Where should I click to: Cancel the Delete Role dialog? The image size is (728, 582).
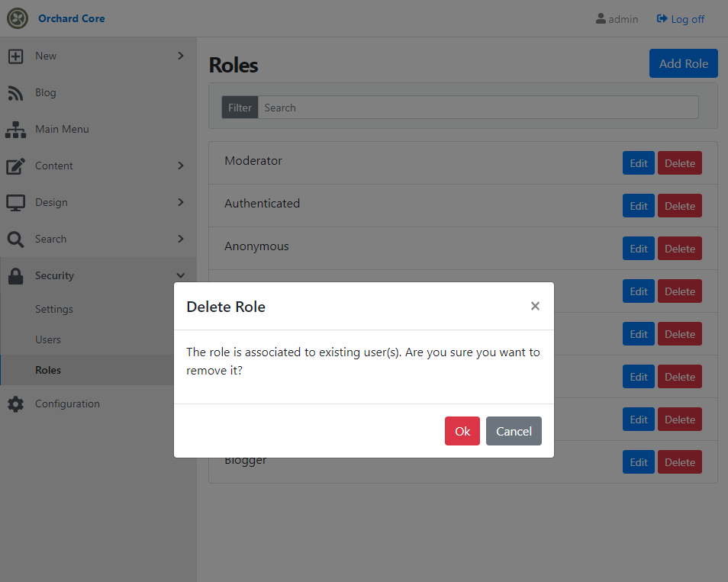coord(514,431)
